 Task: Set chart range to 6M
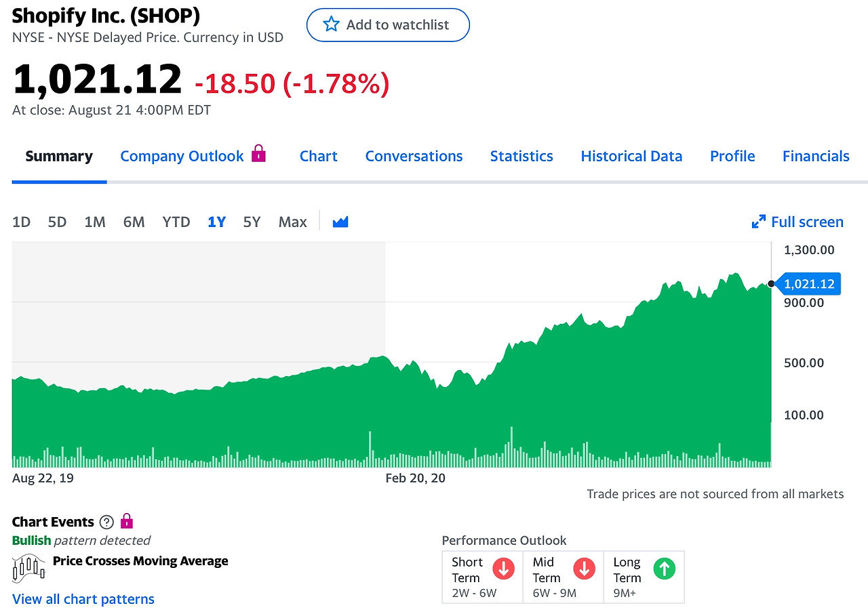pyautogui.click(x=134, y=222)
